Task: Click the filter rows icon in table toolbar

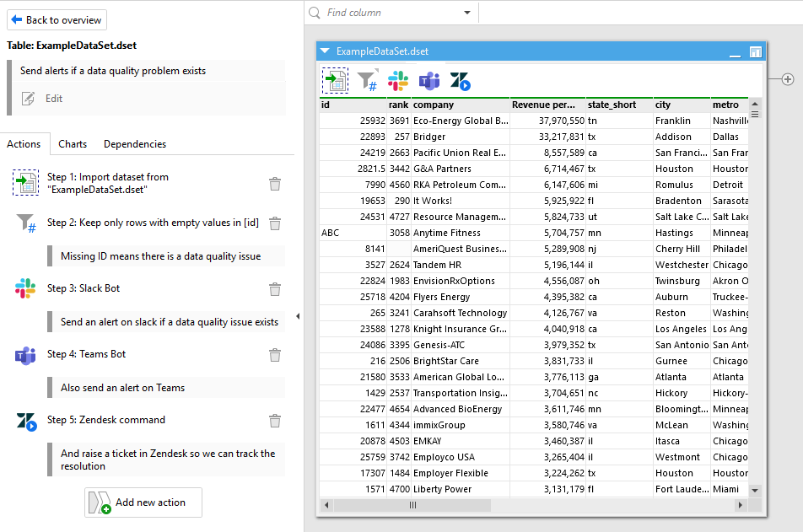Action: click(367, 80)
